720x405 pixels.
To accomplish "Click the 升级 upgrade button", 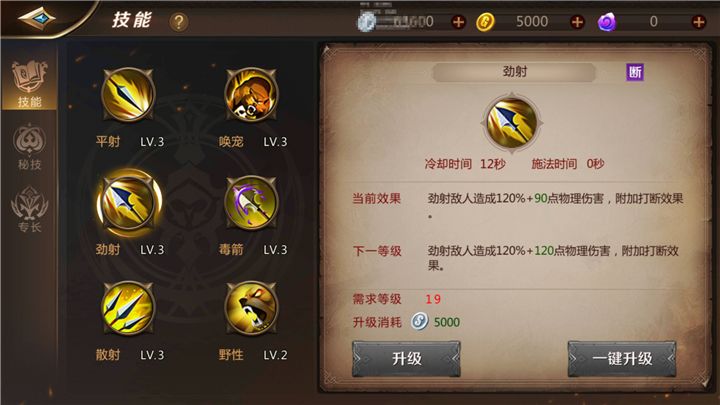I will click(x=406, y=359).
